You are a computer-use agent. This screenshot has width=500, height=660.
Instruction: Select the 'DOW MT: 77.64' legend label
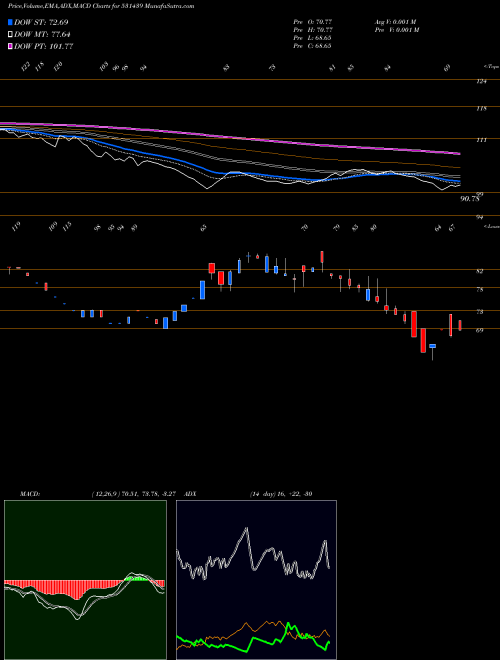pos(42,35)
